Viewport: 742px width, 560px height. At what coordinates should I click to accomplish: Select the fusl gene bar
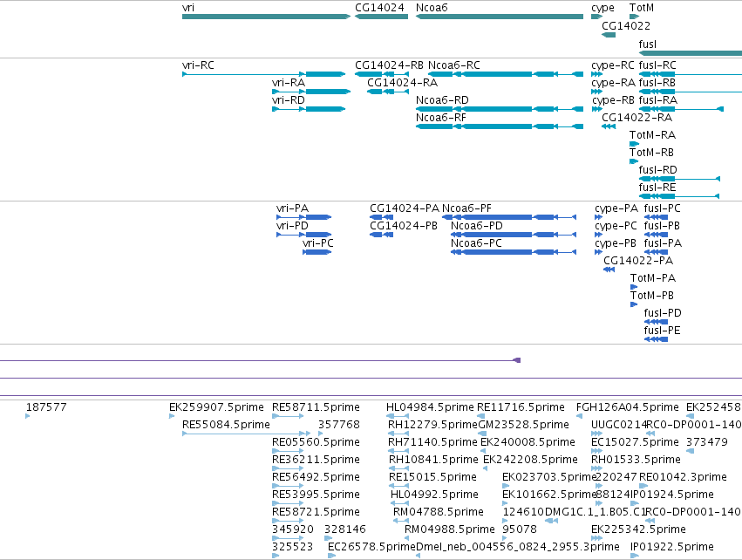[691, 53]
